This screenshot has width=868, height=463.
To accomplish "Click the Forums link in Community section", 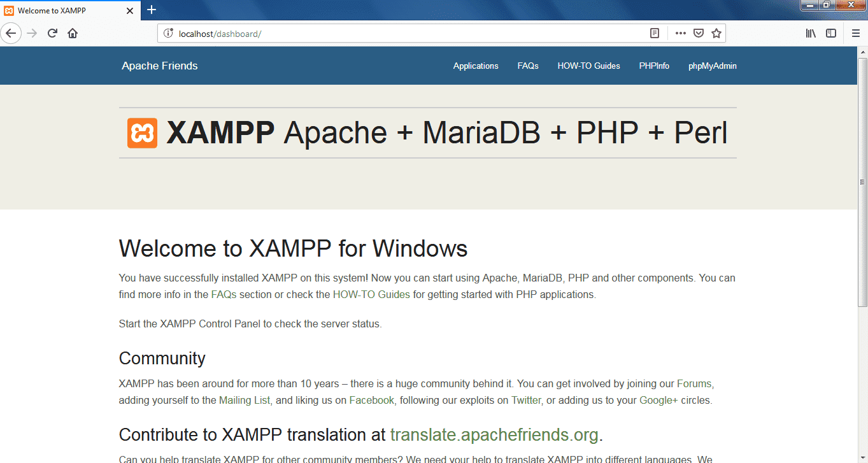I will pyautogui.click(x=694, y=384).
